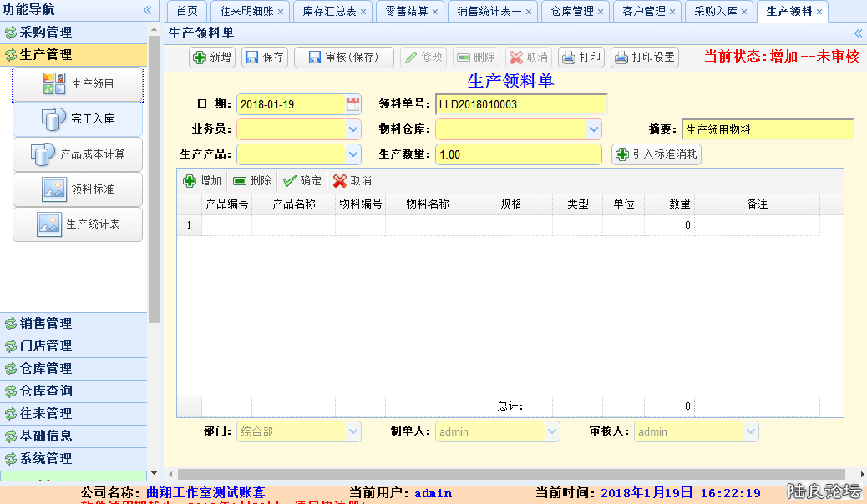Viewport: 867px width, 504px height.
Task: Click the date picker calendar icon
Action: click(352, 103)
